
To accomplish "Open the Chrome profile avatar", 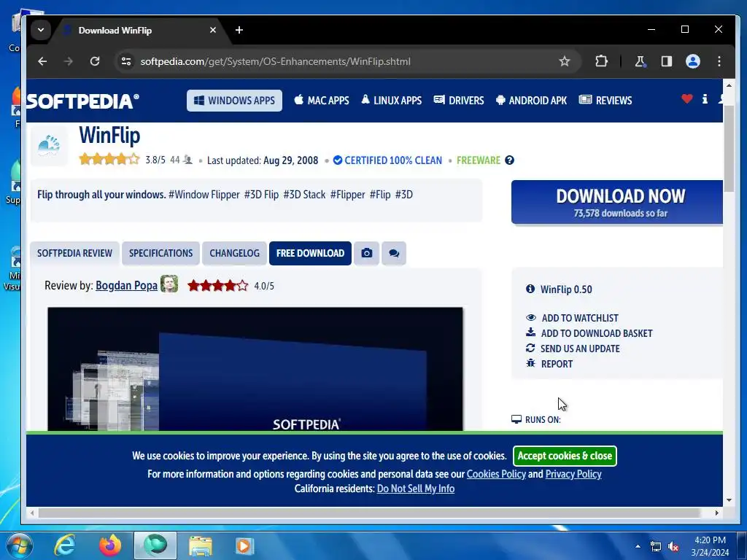I will (693, 61).
